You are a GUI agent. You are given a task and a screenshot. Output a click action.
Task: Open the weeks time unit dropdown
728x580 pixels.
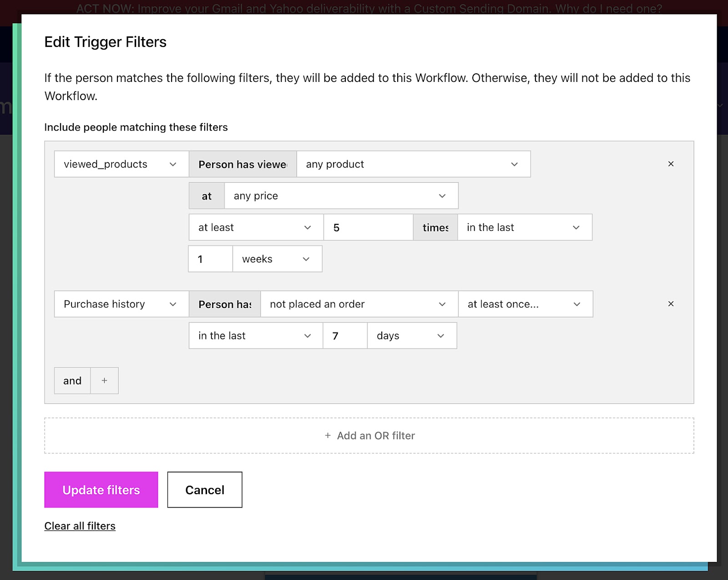point(277,258)
